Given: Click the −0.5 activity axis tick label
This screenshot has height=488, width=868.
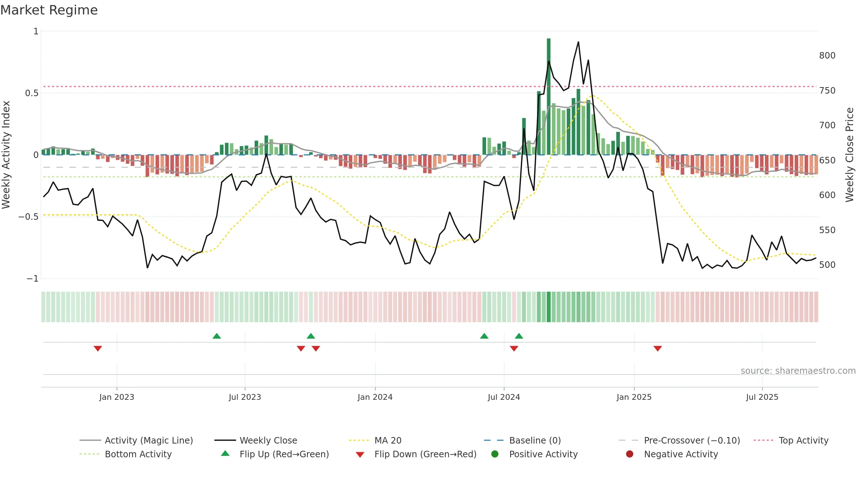Looking at the screenshot, I should 28,217.
